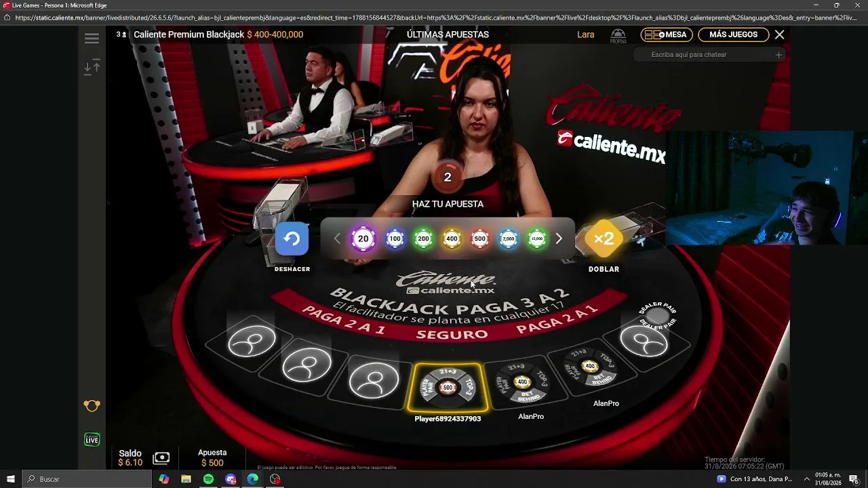Click the DESHACER undo button

(x=292, y=239)
